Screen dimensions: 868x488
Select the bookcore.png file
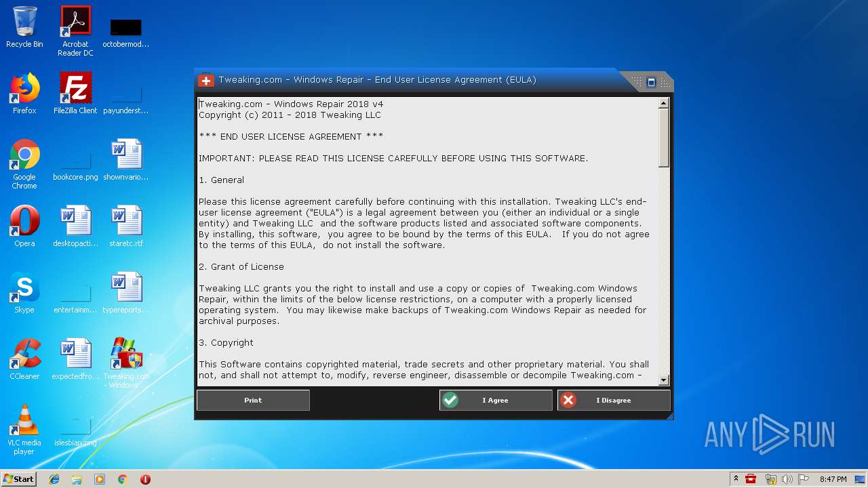click(x=75, y=166)
